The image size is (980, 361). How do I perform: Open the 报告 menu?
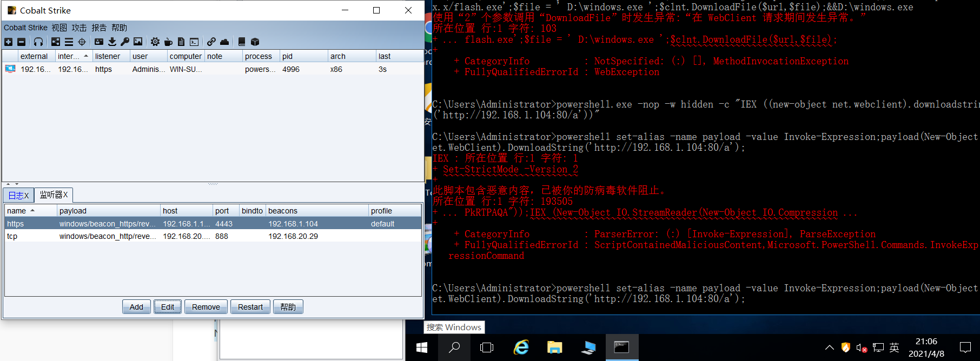pyautogui.click(x=99, y=28)
